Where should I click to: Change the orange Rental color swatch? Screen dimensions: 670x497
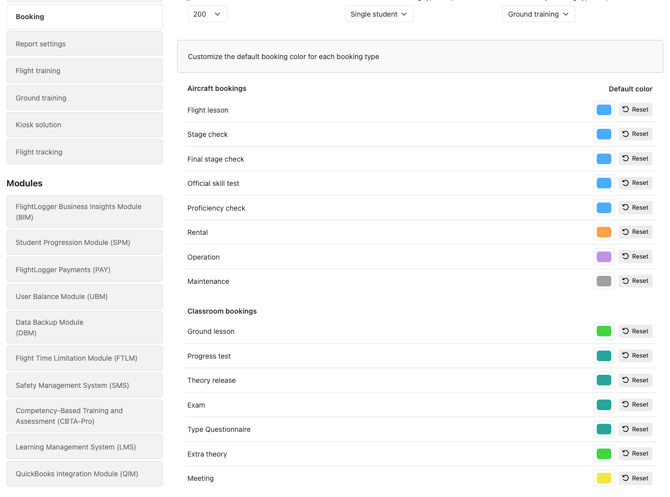click(x=604, y=232)
